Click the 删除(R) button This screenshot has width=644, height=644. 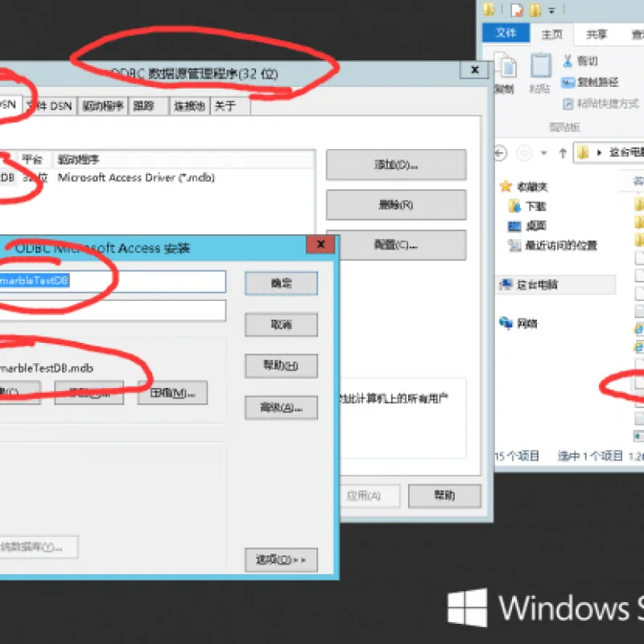click(x=396, y=204)
